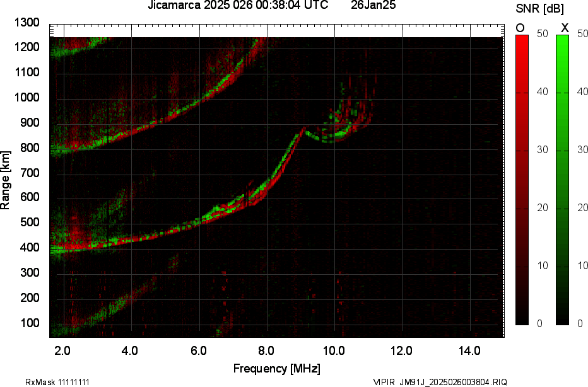Click the 40 label on the red O scale
The image size is (588, 387).
click(x=542, y=92)
